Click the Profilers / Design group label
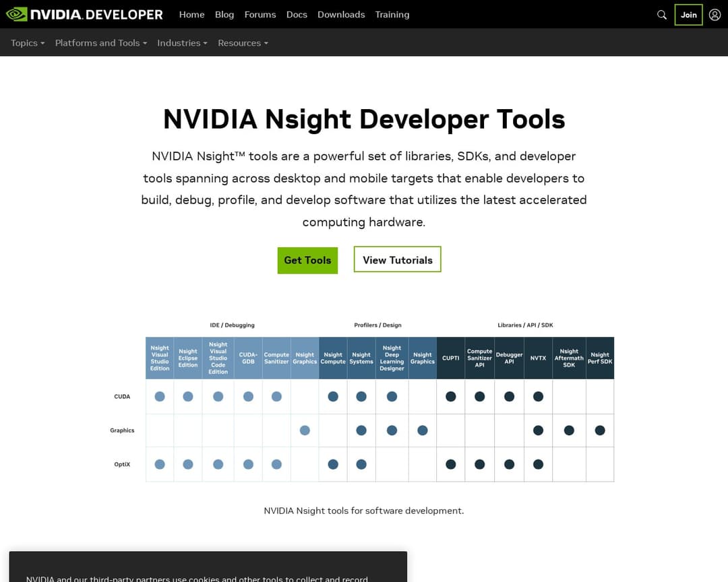This screenshot has height=582, width=728. point(378,325)
